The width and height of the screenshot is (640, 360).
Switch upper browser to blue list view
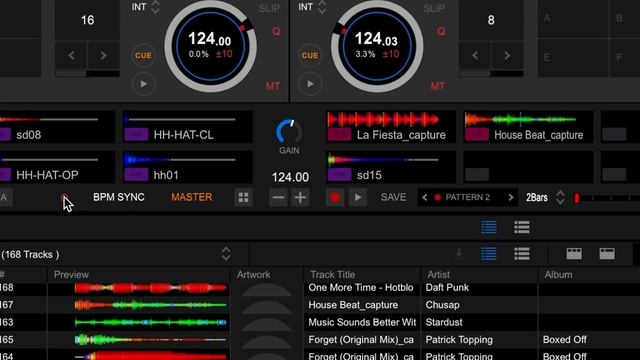coord(489,227)
